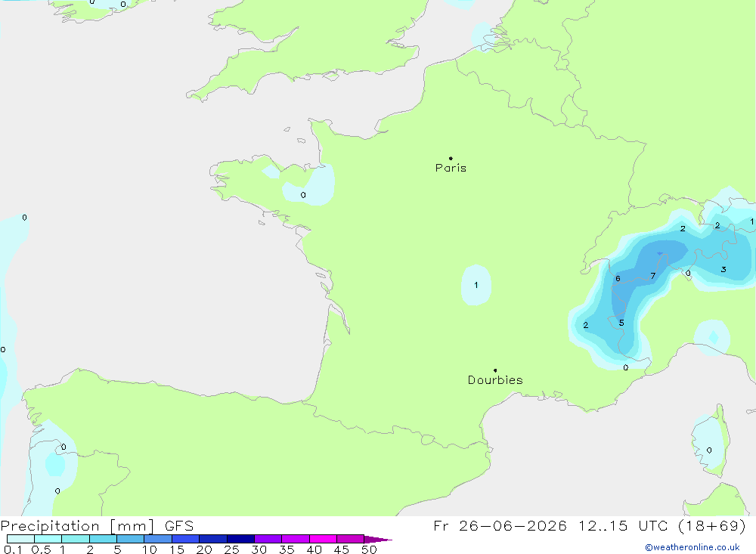
Task: Click the legend arrow tip beyond 50 mm
Action: click(379, 539)
